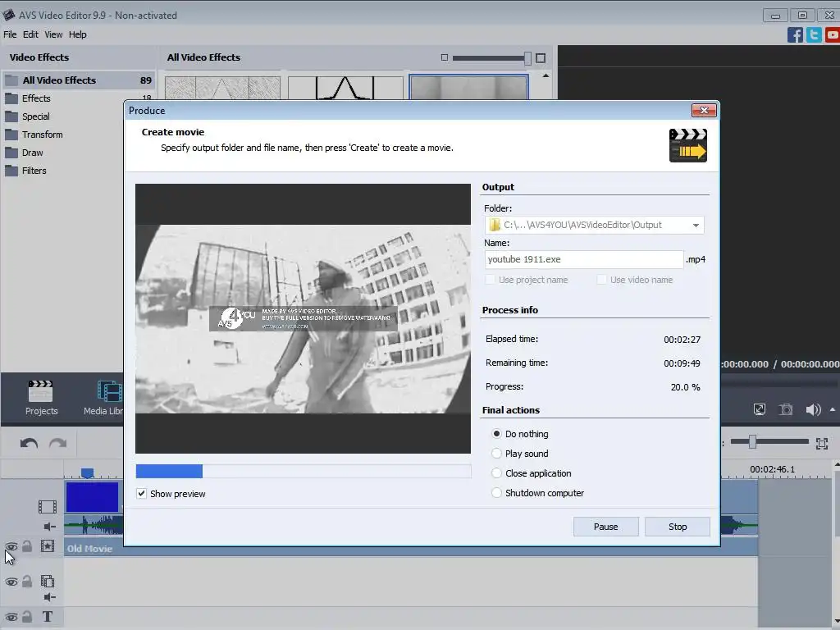Click the large thumbnail size icon

(x=541, y=58)
